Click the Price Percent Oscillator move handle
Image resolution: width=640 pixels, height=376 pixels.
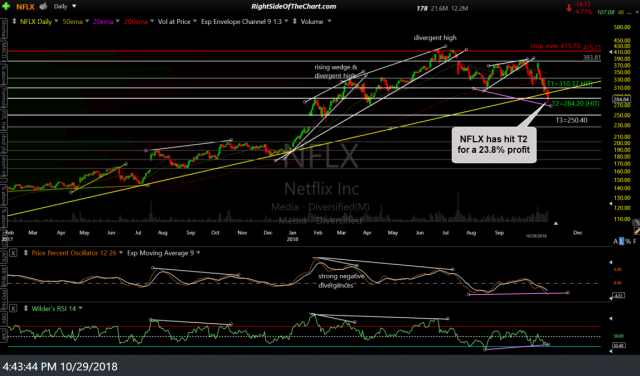25,253
